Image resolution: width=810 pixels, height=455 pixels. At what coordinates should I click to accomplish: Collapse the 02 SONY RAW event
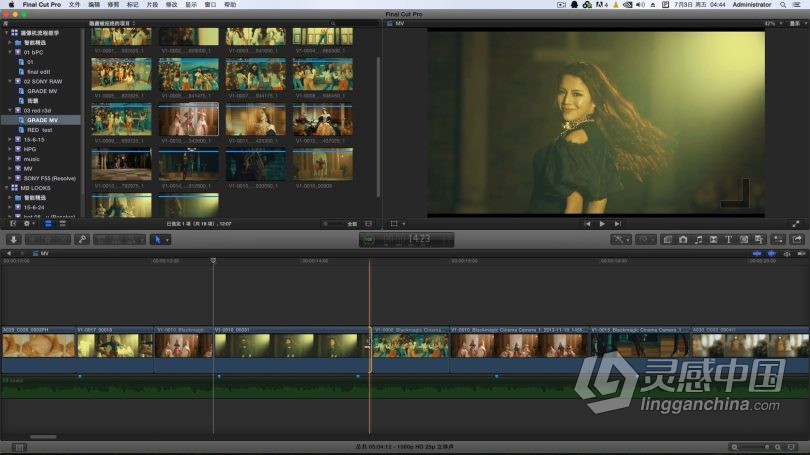click(10, 81)
